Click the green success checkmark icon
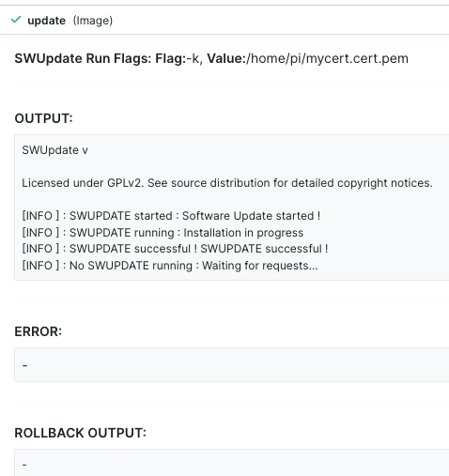This screenshot has width=449, height=476. pos(16,20)
